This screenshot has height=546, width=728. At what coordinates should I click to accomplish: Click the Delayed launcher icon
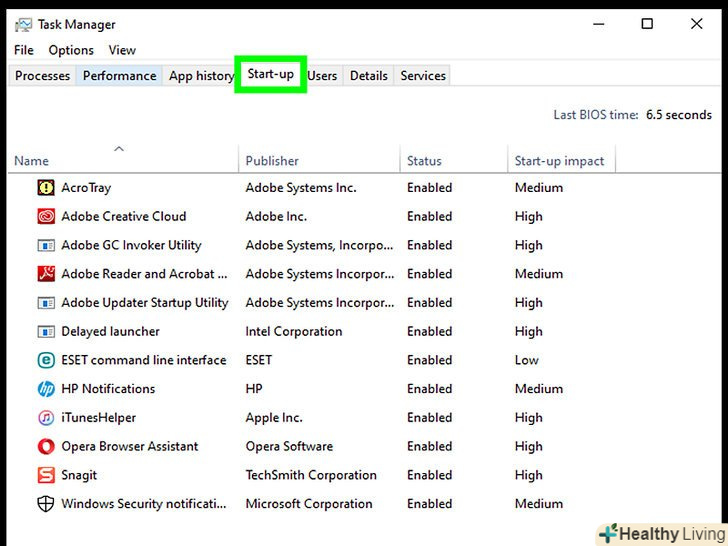[x=46, y=332]
